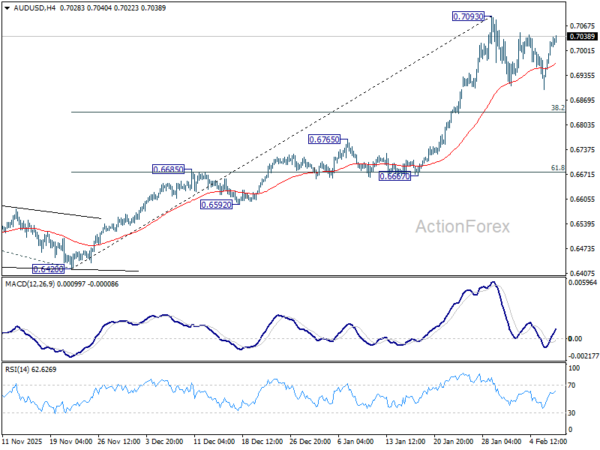Image resolution: width=600 pixels, height=450 pixels.
Task: Click the 0.65395 price axis value
Action: pyautogui.click(x=582, y=224)
